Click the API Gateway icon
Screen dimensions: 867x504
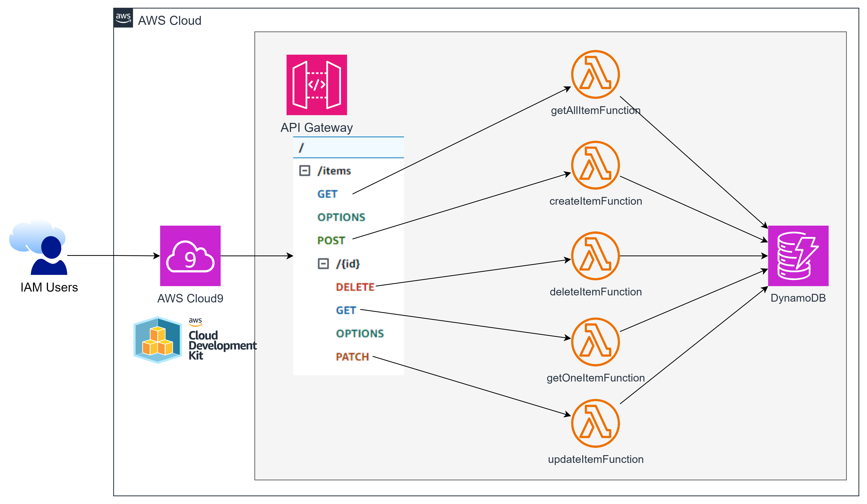click(317, 85)
